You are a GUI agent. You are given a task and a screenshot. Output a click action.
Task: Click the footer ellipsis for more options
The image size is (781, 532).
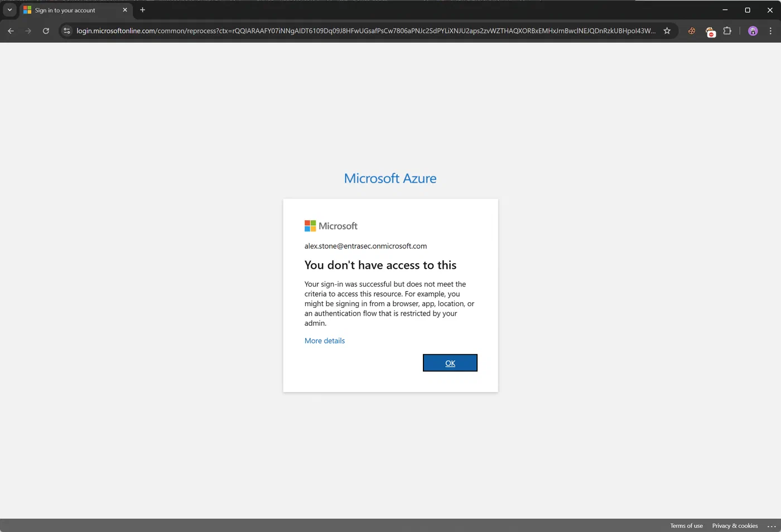pos(772,526)
